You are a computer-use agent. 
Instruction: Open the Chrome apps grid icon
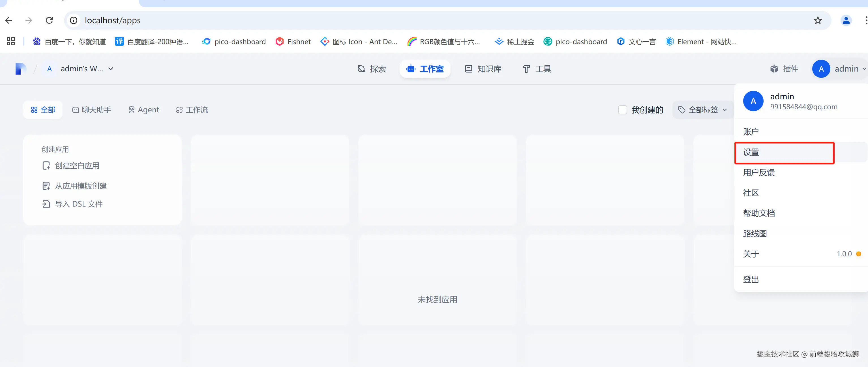coord(11,41)
